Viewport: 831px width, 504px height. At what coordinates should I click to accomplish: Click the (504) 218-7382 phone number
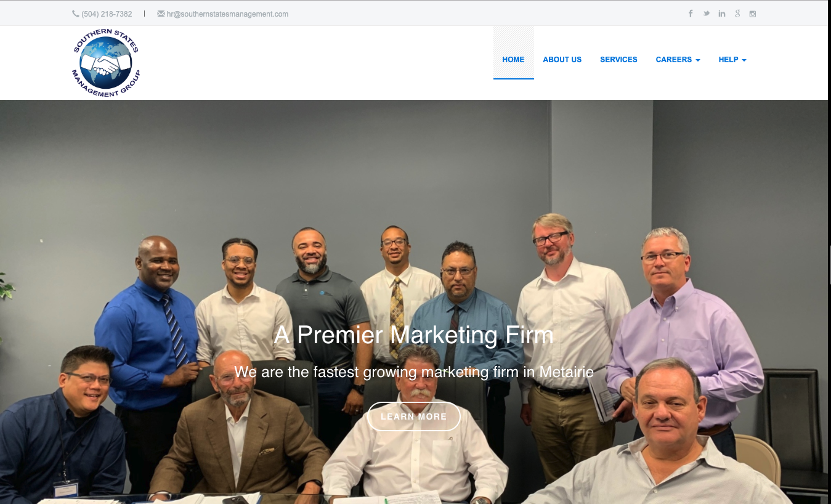tap(107, 14)
